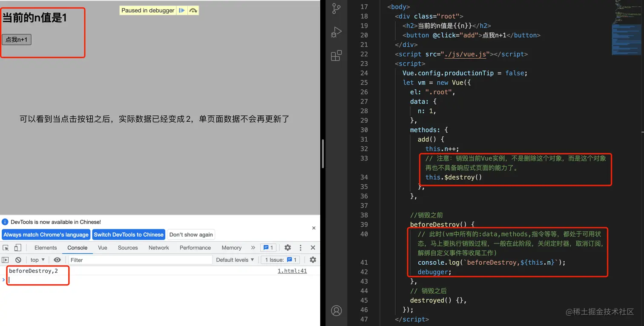The width and height of the screenshot is (644, 326).
Task: Switch to the Console tab
Action: coord(78,248)
